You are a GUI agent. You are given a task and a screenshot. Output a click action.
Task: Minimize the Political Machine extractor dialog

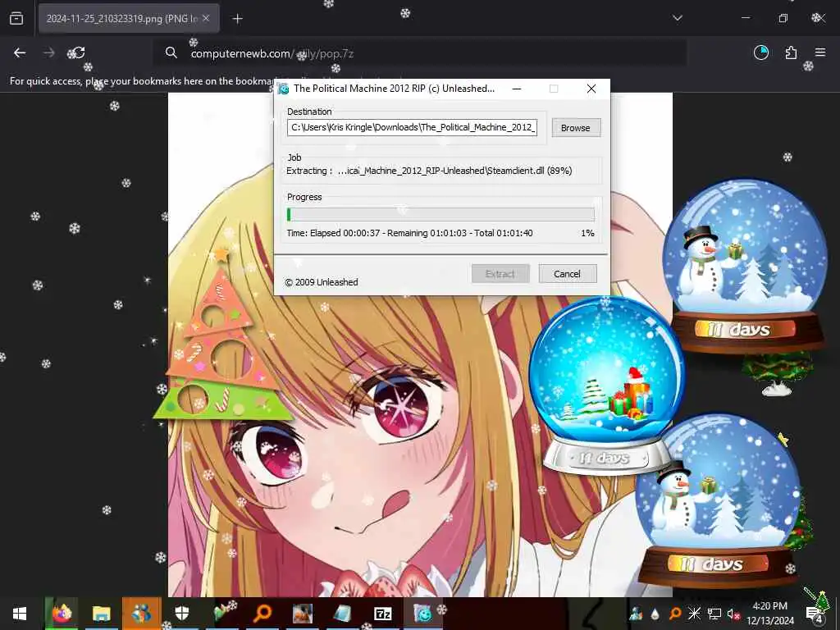coord(517,89)
